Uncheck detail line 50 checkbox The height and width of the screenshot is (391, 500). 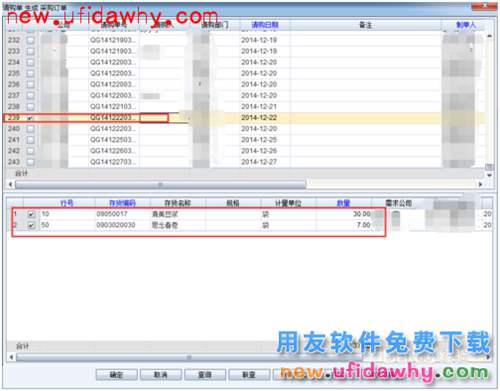(x=31, y=225)
